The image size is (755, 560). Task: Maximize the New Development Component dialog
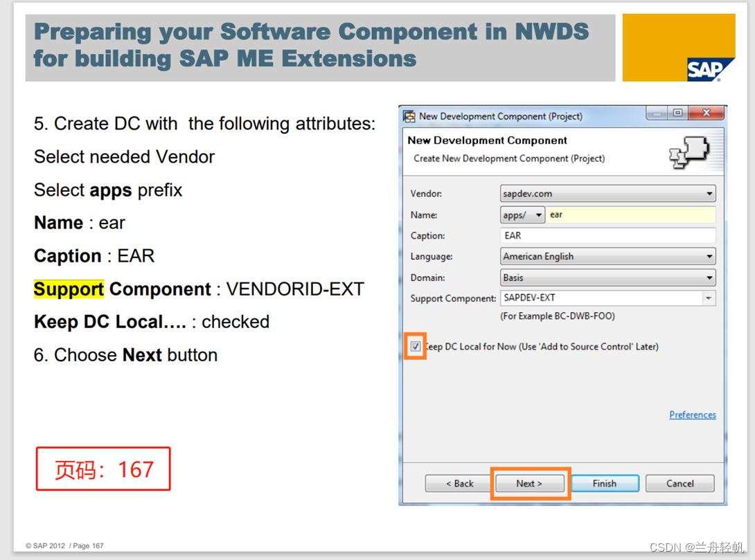pos(677,113)
